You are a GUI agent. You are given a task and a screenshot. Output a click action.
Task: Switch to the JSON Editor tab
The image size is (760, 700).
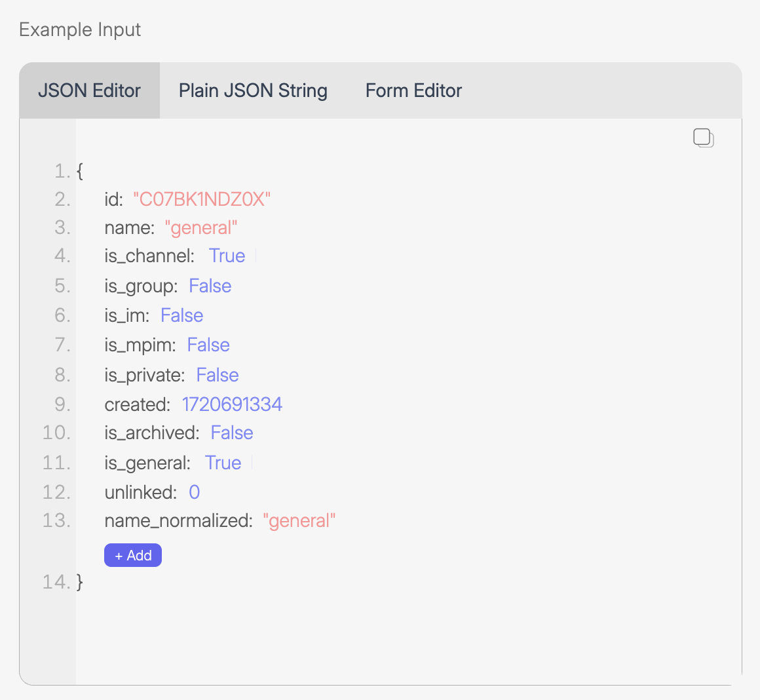pos(89,90)
